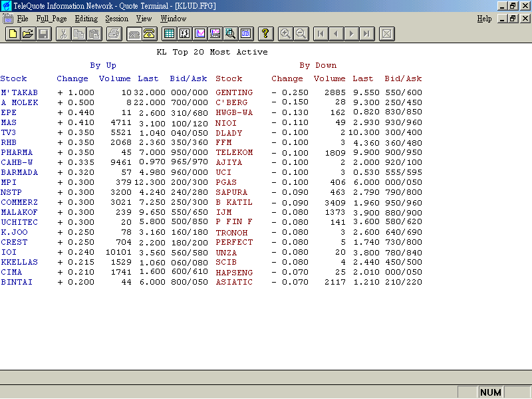The width and height of the screenshot is (532, 399).
Task: Select stock M'TAKAB in the Up list
Action: pos(19,92)
